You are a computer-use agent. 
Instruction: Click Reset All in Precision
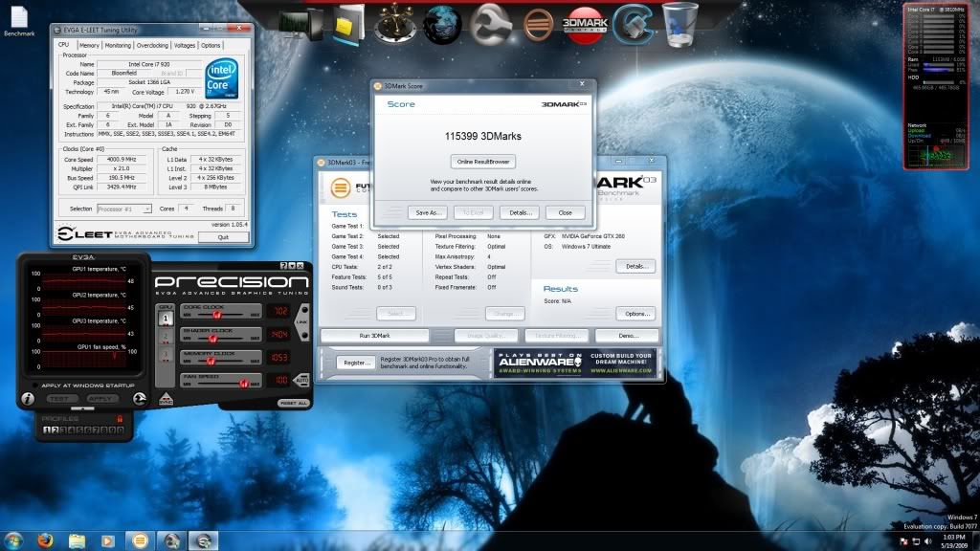[294, 404]
